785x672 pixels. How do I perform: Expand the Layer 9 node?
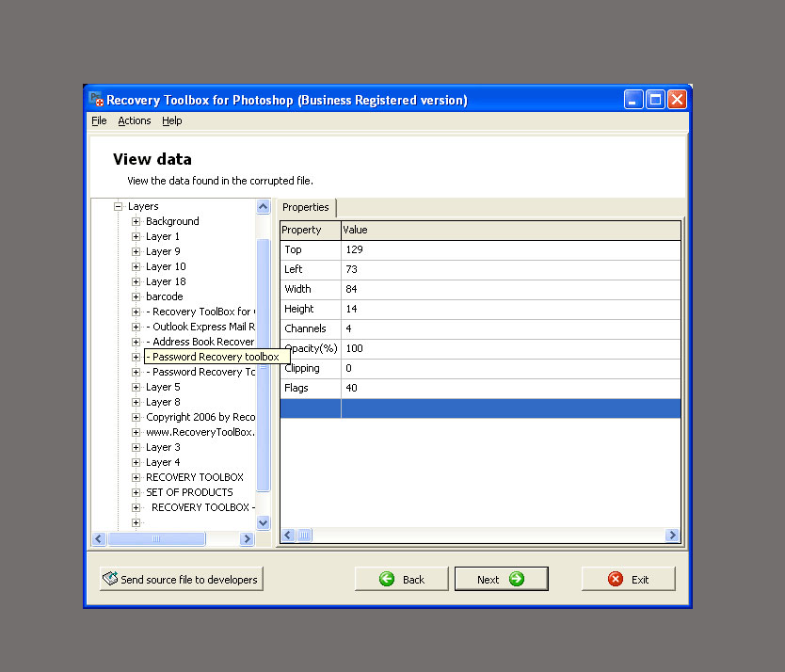tap(136, 251)
